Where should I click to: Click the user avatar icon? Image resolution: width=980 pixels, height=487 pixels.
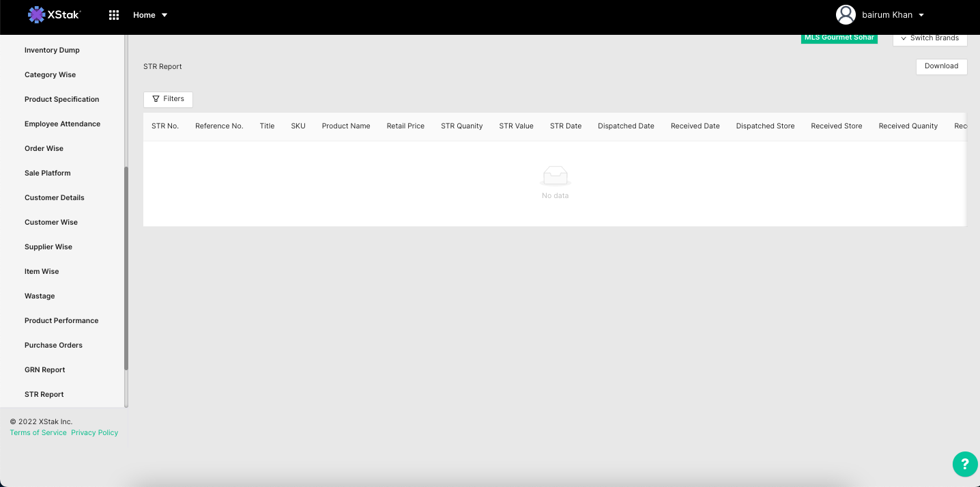point(846,14)
